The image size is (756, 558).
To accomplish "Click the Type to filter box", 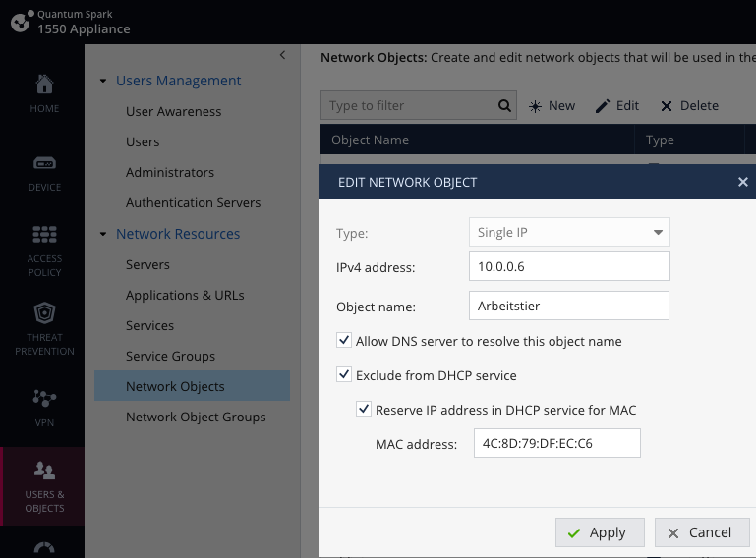I will (x=419, y=105).
